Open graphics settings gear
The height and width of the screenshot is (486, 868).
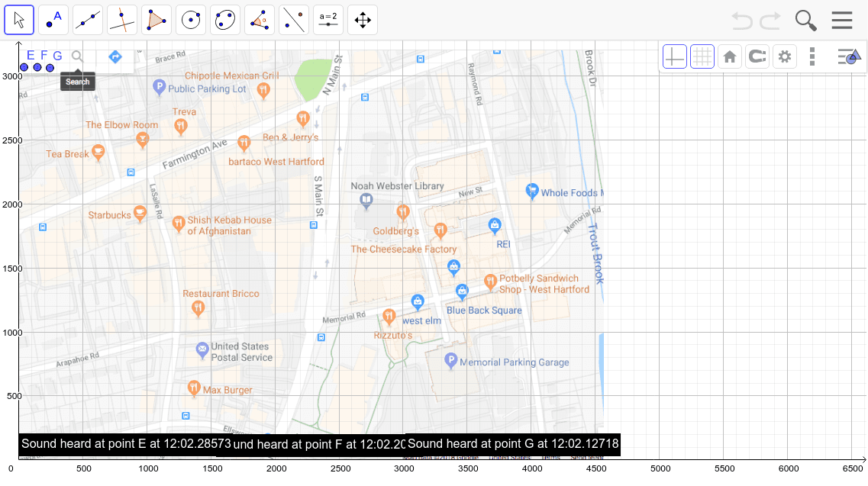(x=785, y=56)
